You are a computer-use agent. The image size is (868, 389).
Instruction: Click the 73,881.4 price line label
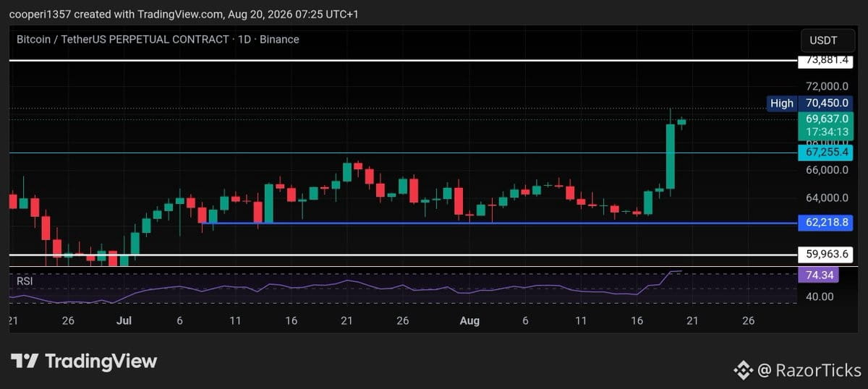click(825, 61)
